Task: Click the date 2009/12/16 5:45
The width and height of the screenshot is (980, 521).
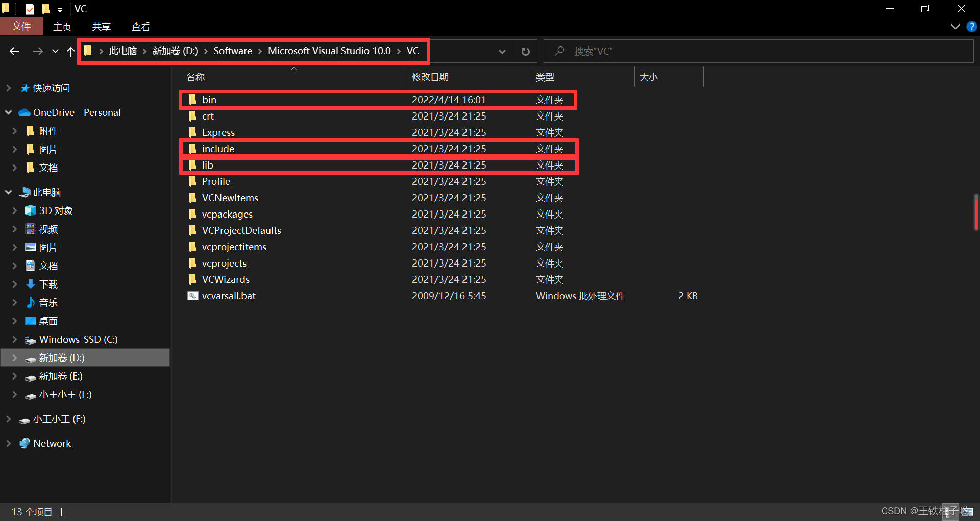Action: click(x=449, y=296)
